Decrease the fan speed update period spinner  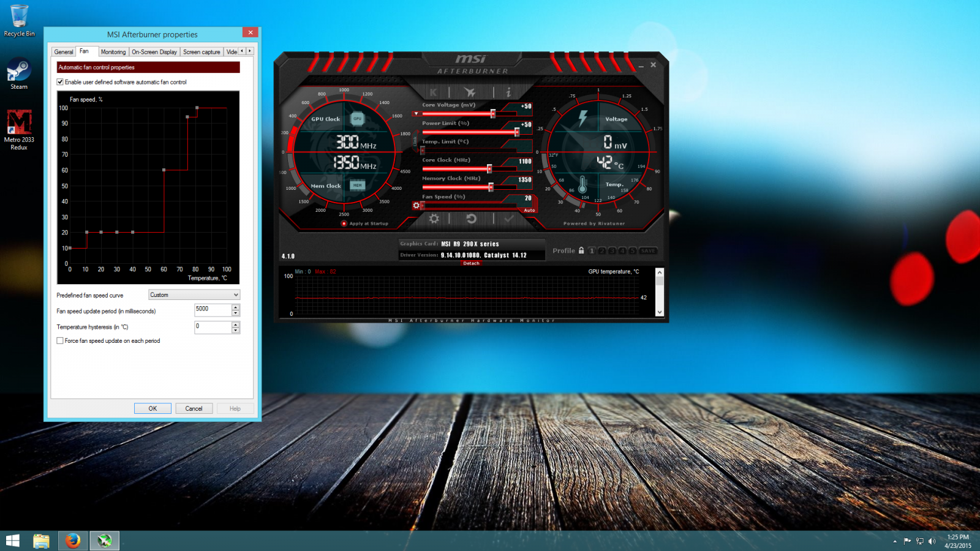(236, 313)
